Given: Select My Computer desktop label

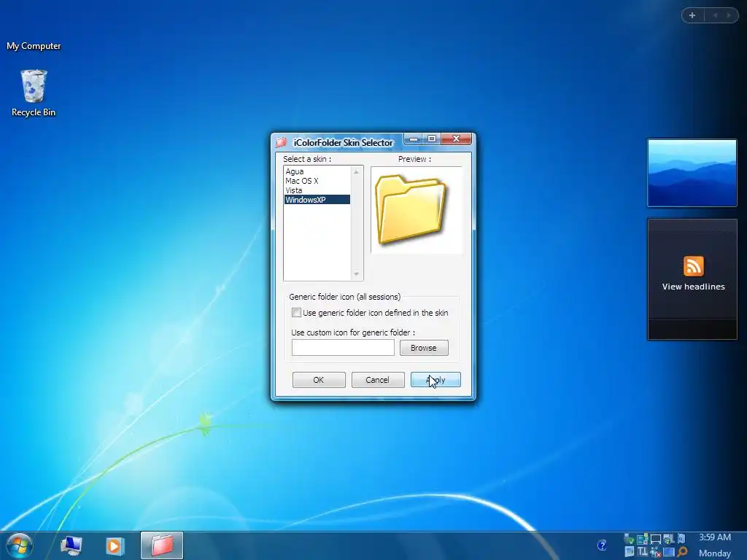Looking at the screenshot, I should pos(34,46).
